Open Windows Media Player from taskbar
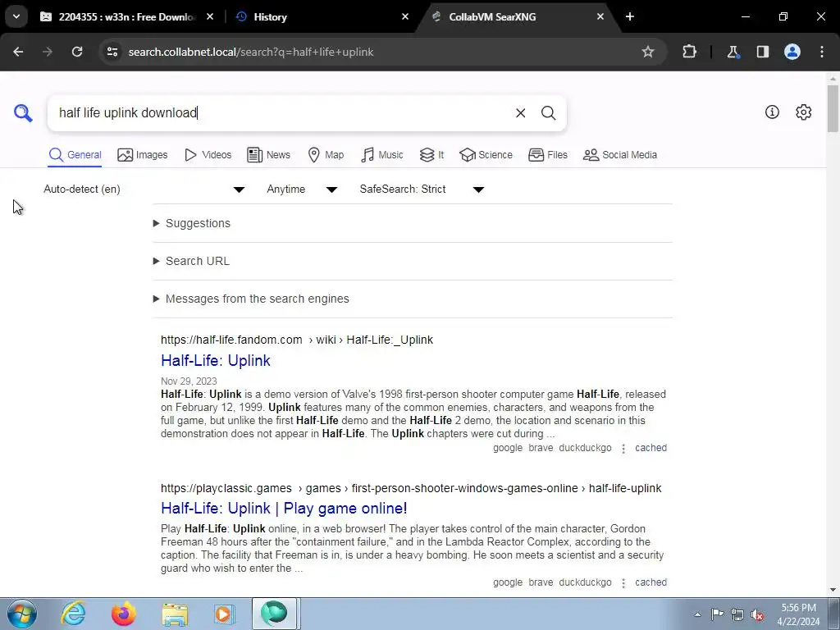Image resolution: width=840 pixels, height=630 pixels. pos(224,614)
